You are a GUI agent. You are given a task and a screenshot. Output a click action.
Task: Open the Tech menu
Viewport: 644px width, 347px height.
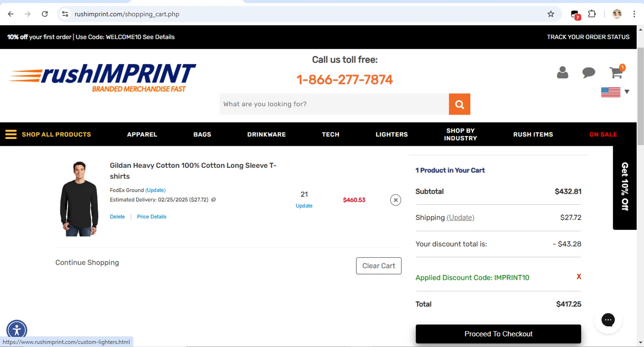331,134
